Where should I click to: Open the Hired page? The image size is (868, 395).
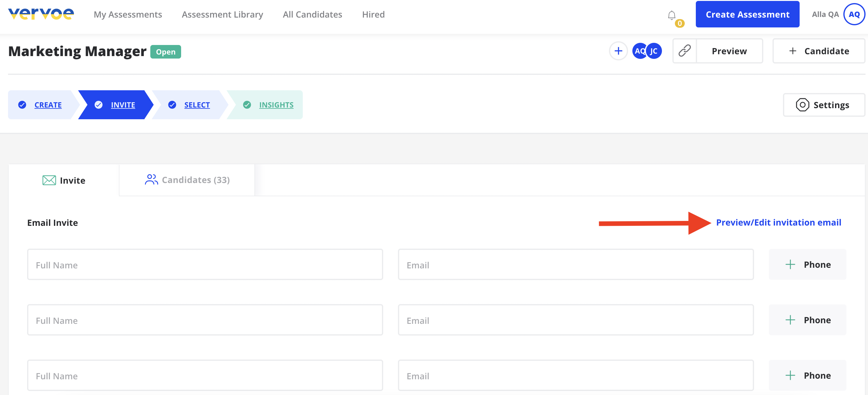373,14
